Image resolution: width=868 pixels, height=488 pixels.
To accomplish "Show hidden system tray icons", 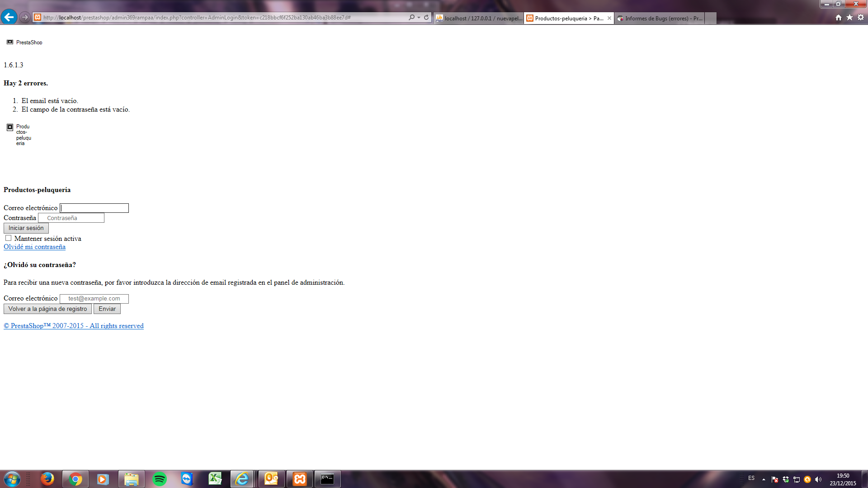I will [x=764, y=479].
